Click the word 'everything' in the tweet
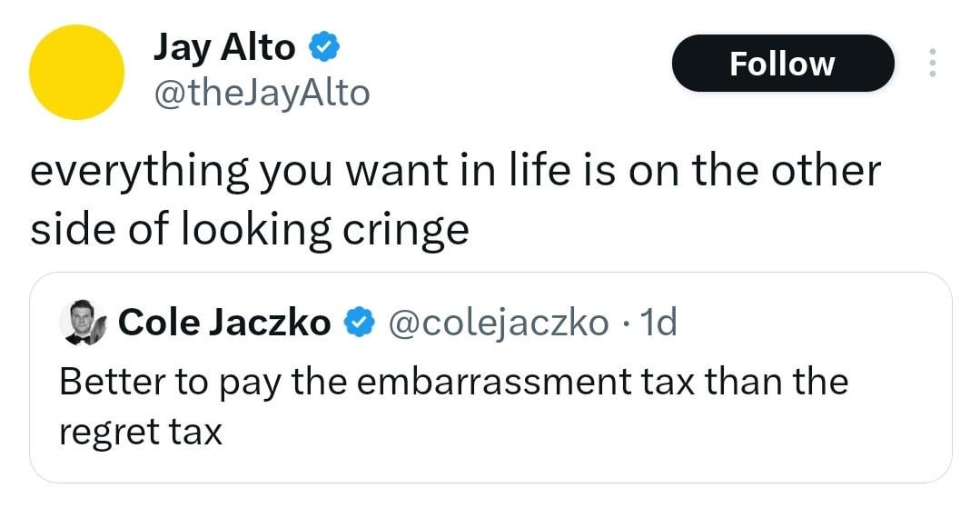Image resolution: width=980 pixels, height=508 pixels. pyautogui.click(x=127, y=171)
